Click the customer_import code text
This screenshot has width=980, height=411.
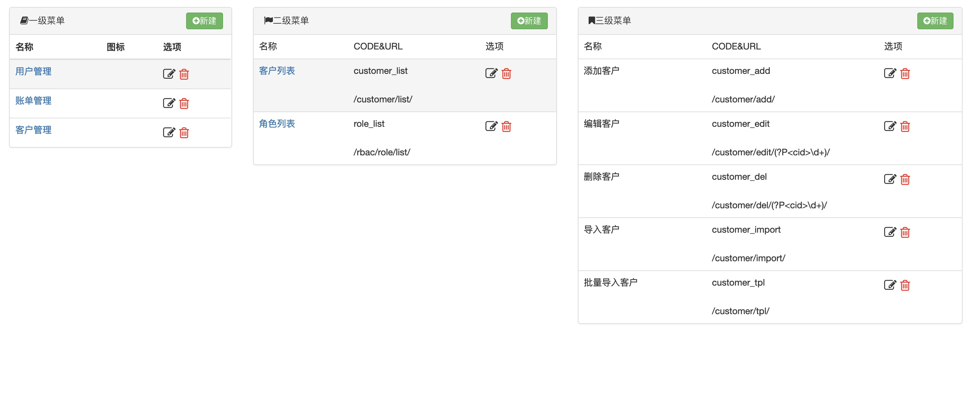point(746,230)
